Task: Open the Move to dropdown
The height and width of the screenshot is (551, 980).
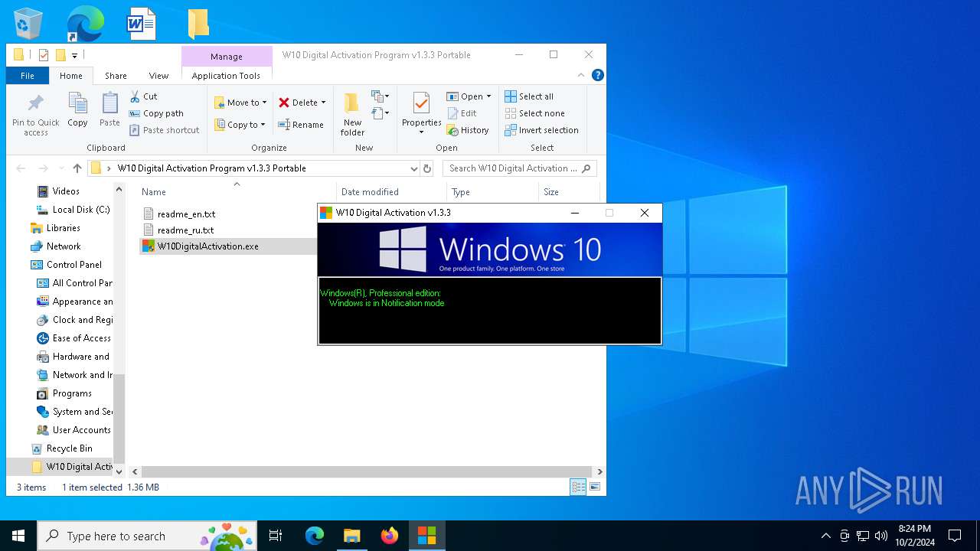Action: tap(240, 103)
